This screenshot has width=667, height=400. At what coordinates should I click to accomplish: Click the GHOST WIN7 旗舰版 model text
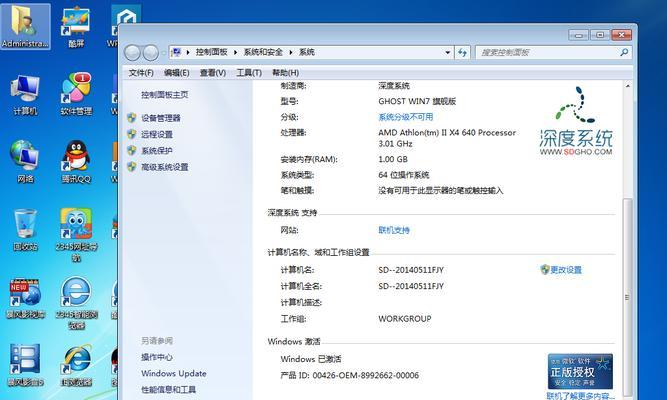[417, 101]
